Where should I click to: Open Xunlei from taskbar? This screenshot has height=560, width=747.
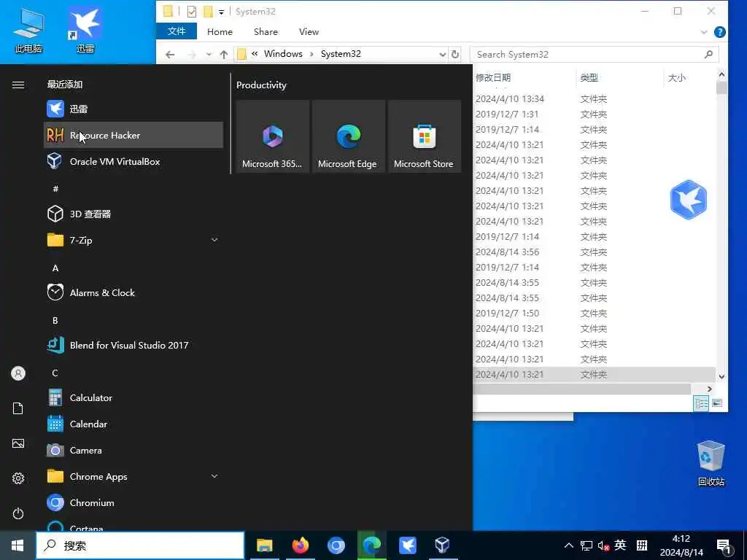click(x=407, y=545)
